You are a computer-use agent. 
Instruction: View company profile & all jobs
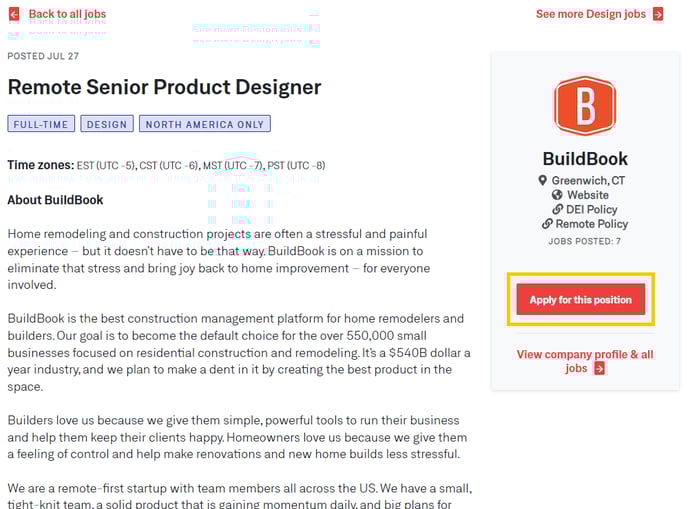tap(585, 361)
